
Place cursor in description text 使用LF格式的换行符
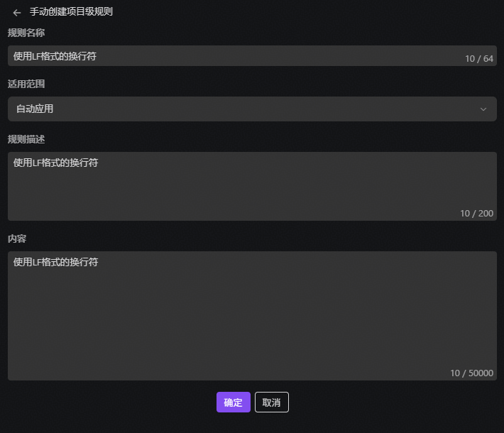55,163
